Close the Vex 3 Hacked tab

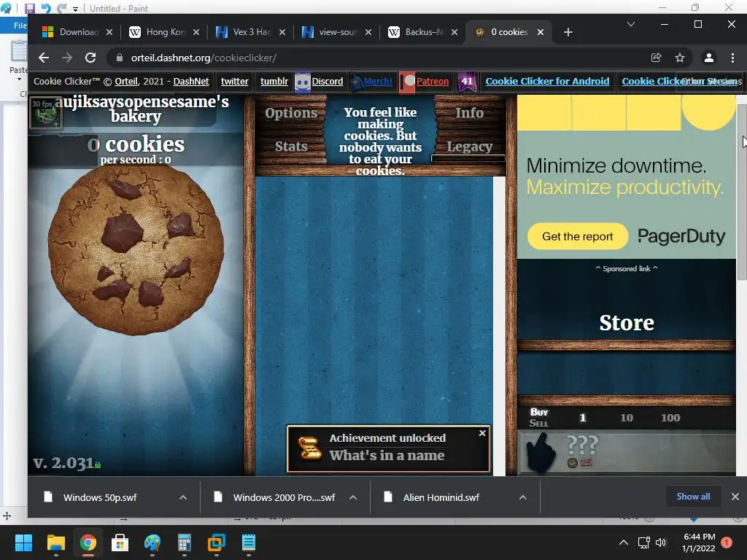282,32
